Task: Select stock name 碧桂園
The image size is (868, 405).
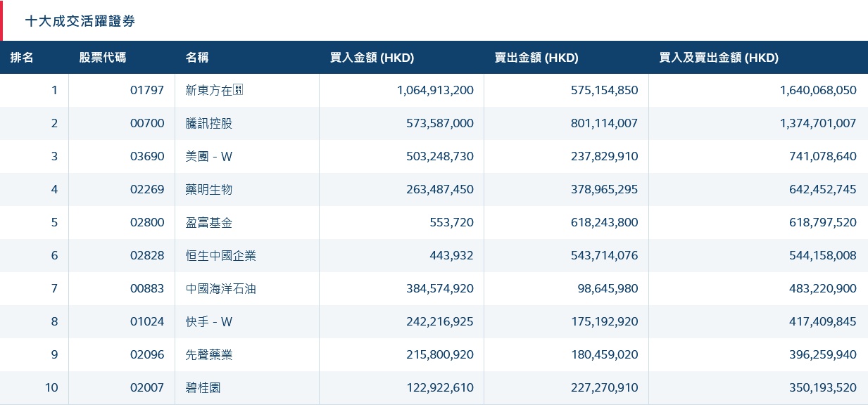Action: click(x=203, y=387)
